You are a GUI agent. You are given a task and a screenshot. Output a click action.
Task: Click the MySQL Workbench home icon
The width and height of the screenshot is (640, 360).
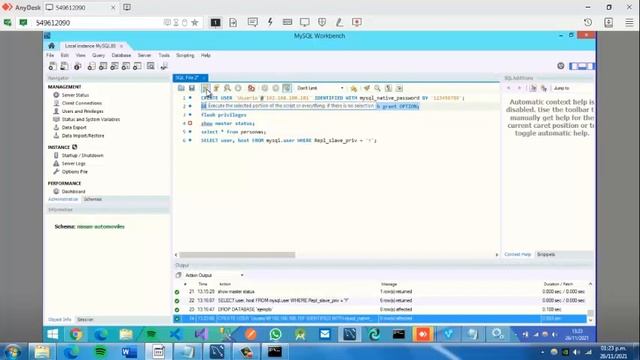[x=51, y=46]
